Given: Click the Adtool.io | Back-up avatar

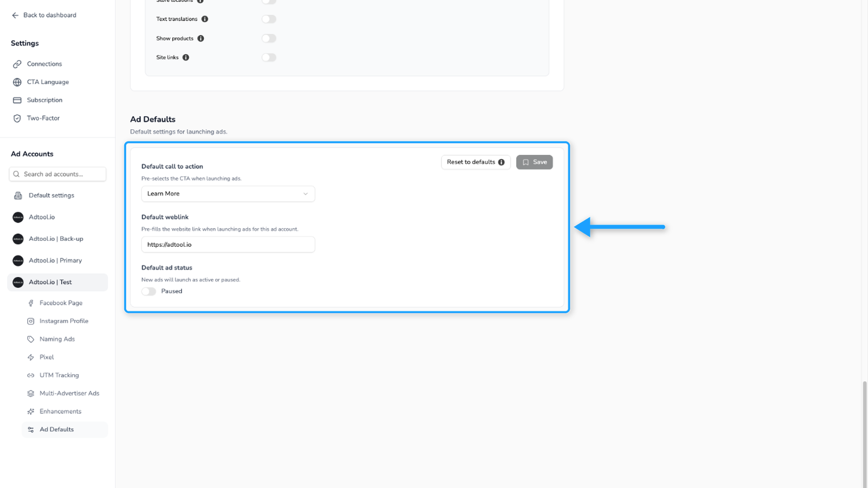Looking at the screenshot, I should (x=18, y=239).
